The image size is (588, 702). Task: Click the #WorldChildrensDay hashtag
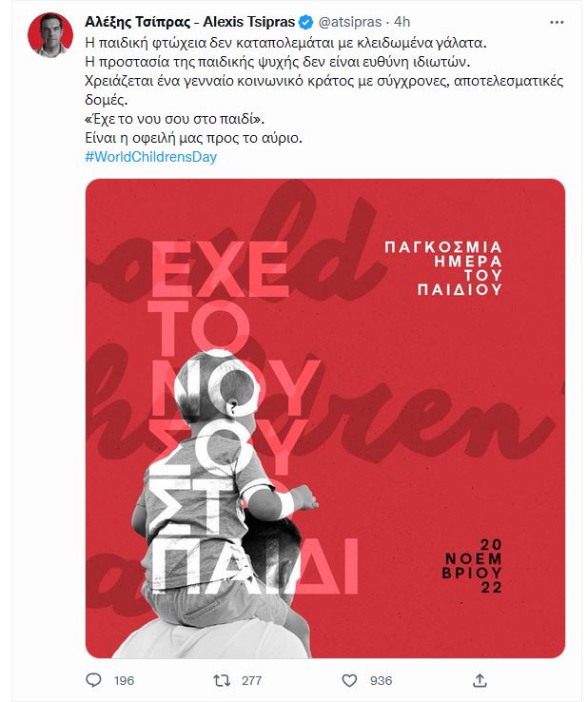click(x=151, y=157)
